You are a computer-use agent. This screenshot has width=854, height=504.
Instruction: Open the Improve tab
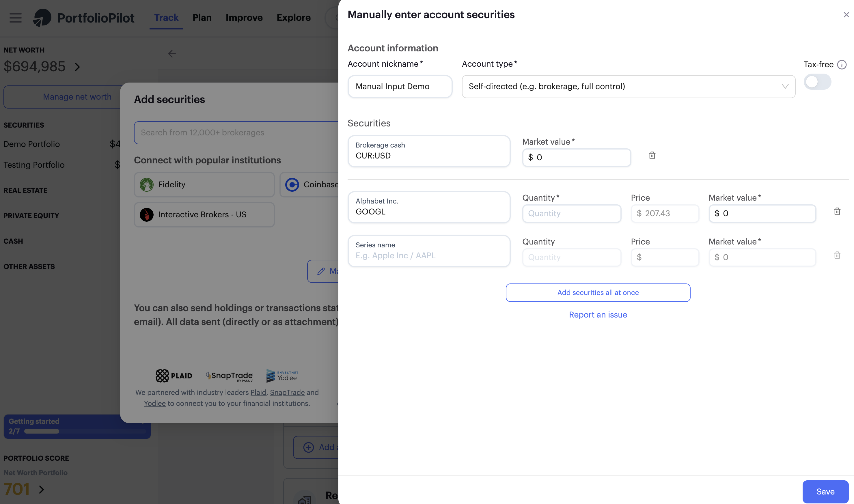click(x=244, y=18)
